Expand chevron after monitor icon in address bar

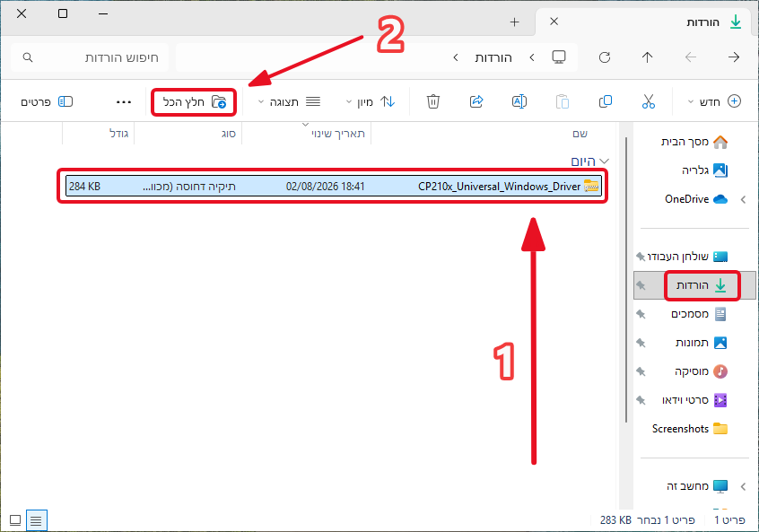[532, 57]
